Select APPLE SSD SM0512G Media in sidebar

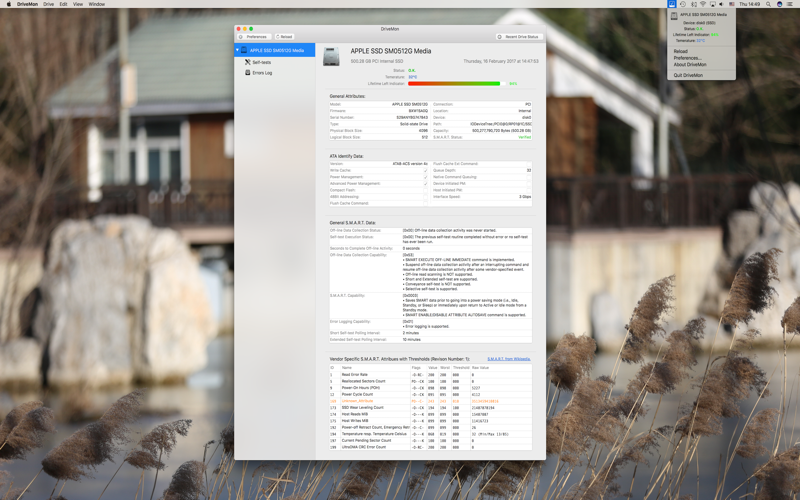pyautogui.click(x=274, y=50)
